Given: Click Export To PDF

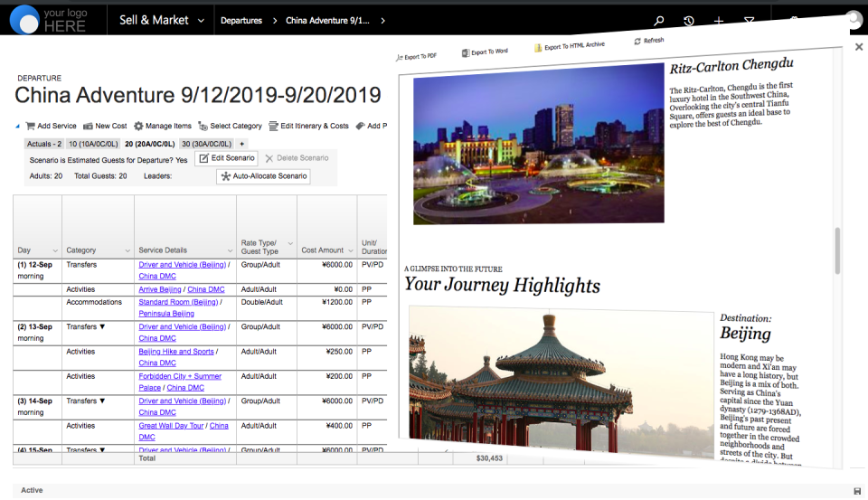Looking at the screenshot, I should click(416, 56).
